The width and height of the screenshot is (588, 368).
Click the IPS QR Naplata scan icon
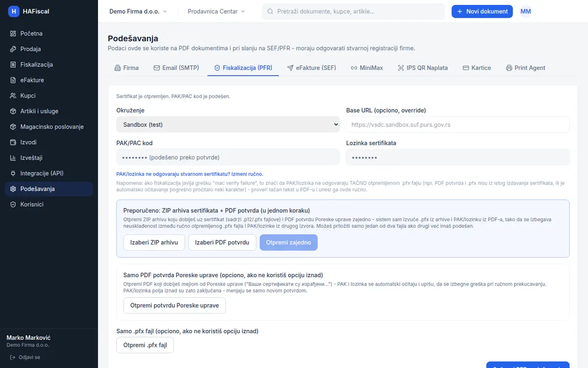click(401, 68)
